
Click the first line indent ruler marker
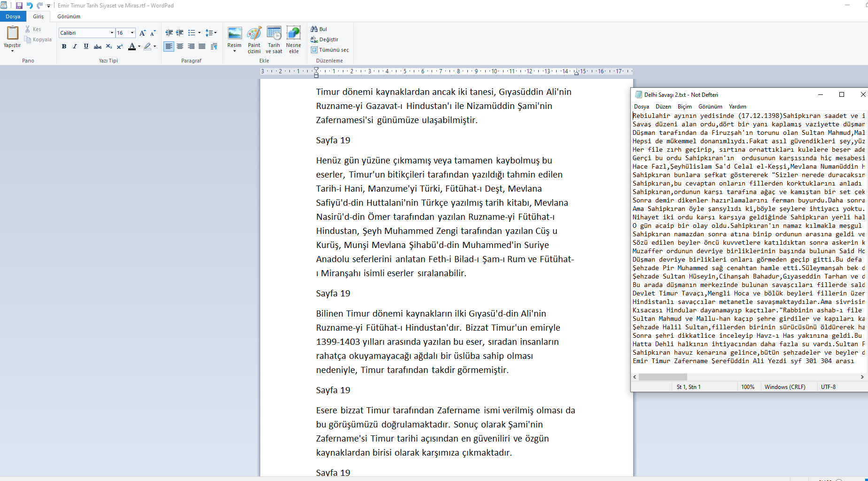point(316,69)
